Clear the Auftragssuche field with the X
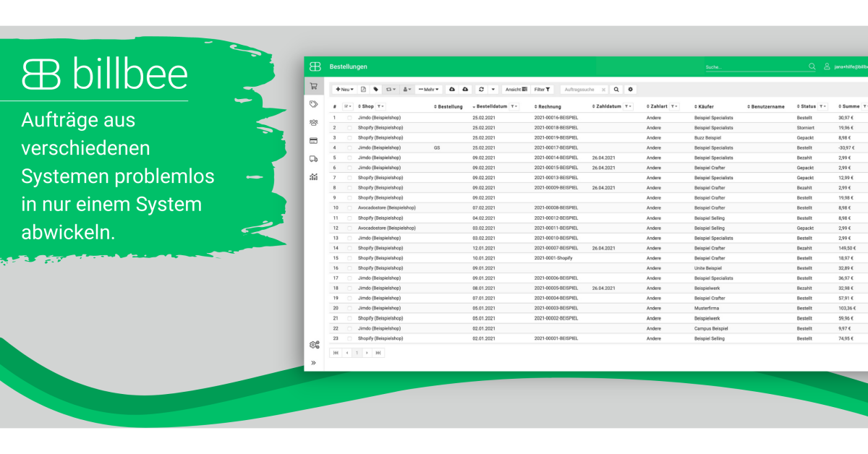Viewport: 868px width, 454px height. click(603, 90)
